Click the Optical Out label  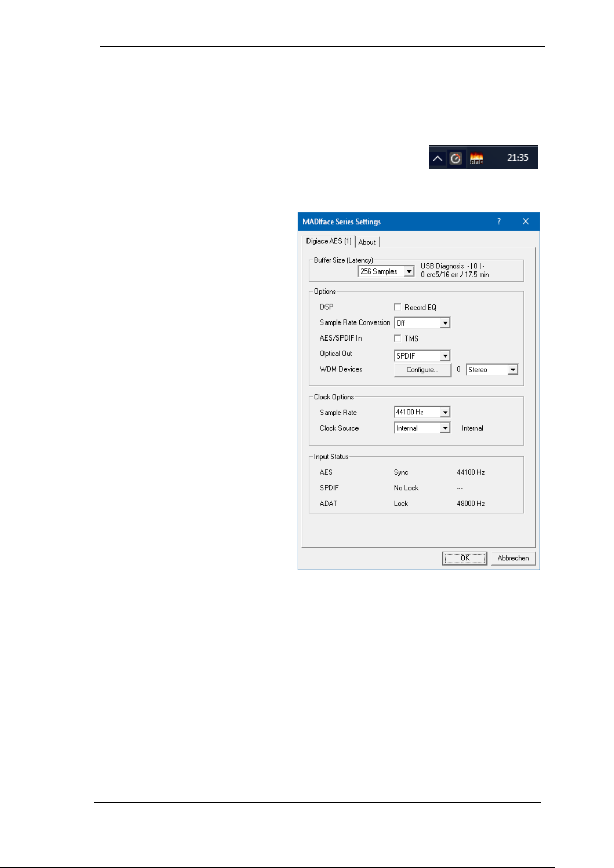[336, 354]
